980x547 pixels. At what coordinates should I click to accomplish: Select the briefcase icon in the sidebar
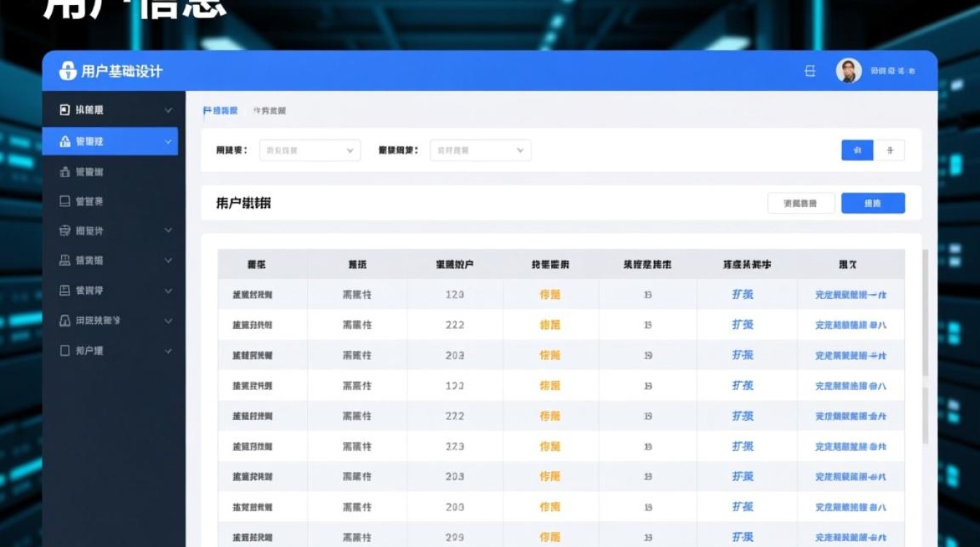click(64, 171)
